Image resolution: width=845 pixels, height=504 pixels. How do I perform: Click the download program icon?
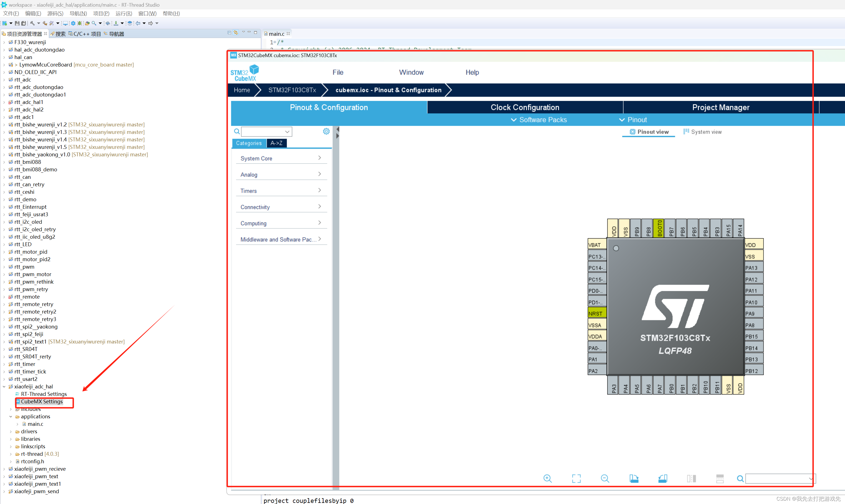click(116, 23)
